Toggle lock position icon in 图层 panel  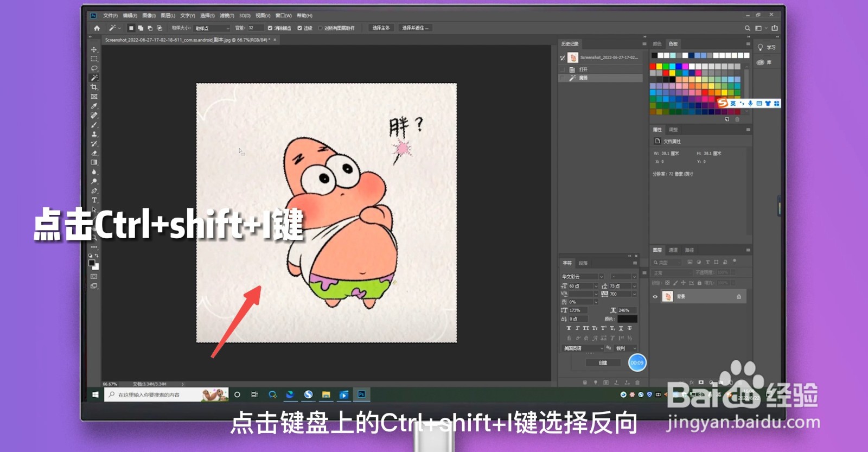coord(683,283)
